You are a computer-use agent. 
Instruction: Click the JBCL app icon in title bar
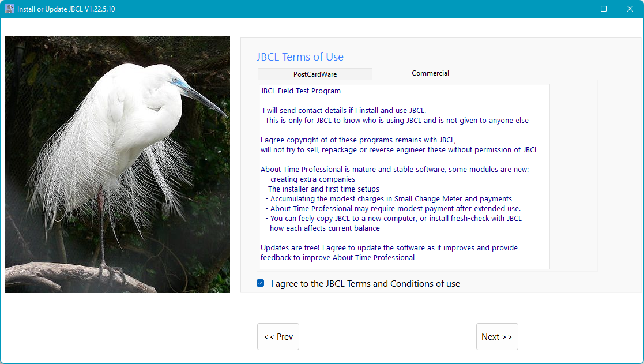9,9
